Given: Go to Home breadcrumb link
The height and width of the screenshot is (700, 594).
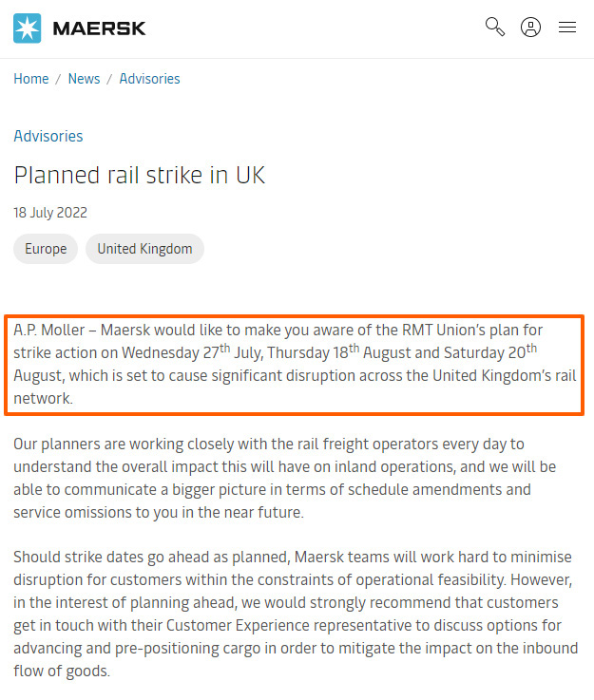Looking at the screenshot, I should pos(31,79).
